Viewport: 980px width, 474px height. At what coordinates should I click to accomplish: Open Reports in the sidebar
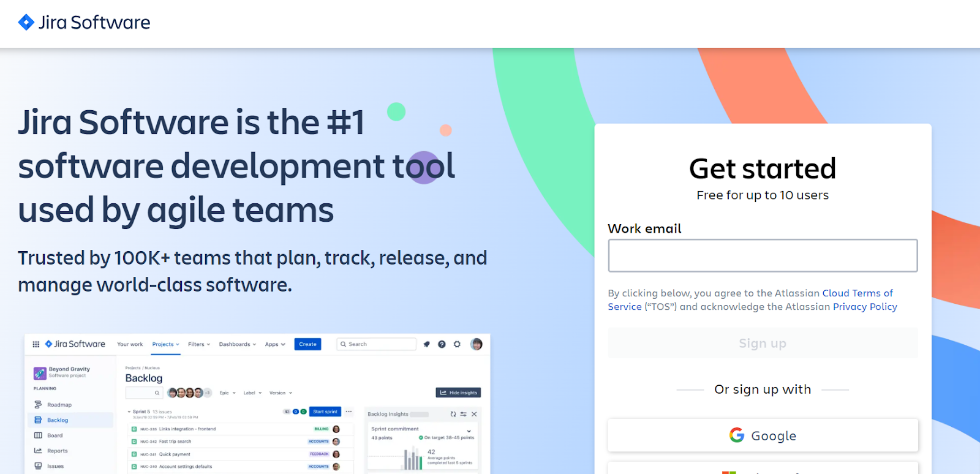[x=58, y=451]
